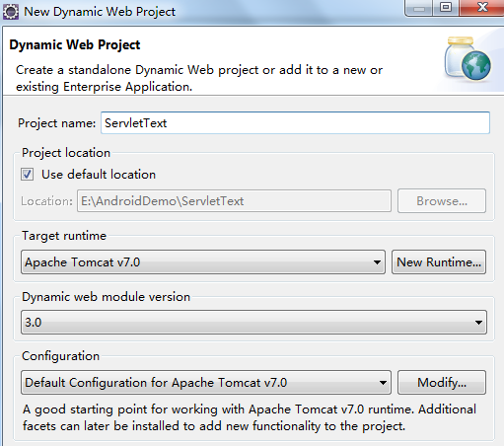Minimize the New Dynamic Web Project window
The image size is (504, 446).
tap(418, 8)
